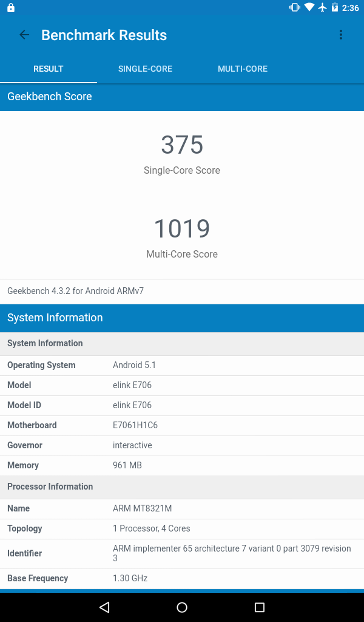Tap the processor Name label

19,508
